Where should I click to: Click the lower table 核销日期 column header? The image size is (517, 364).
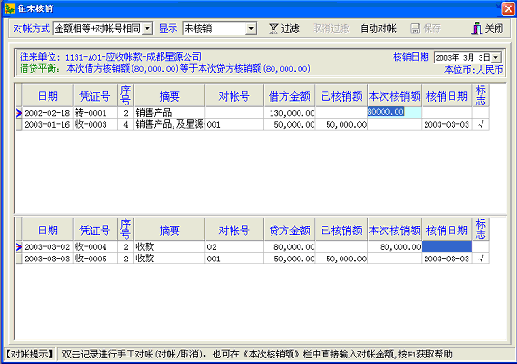pos(447,230)
